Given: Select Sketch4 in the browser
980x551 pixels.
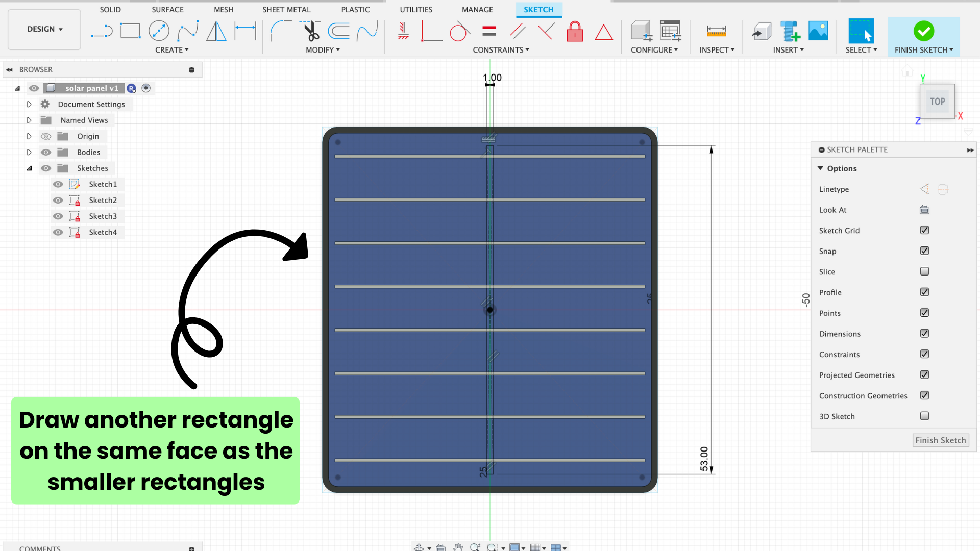Looking at the screenshot, I should coord(103,232).
